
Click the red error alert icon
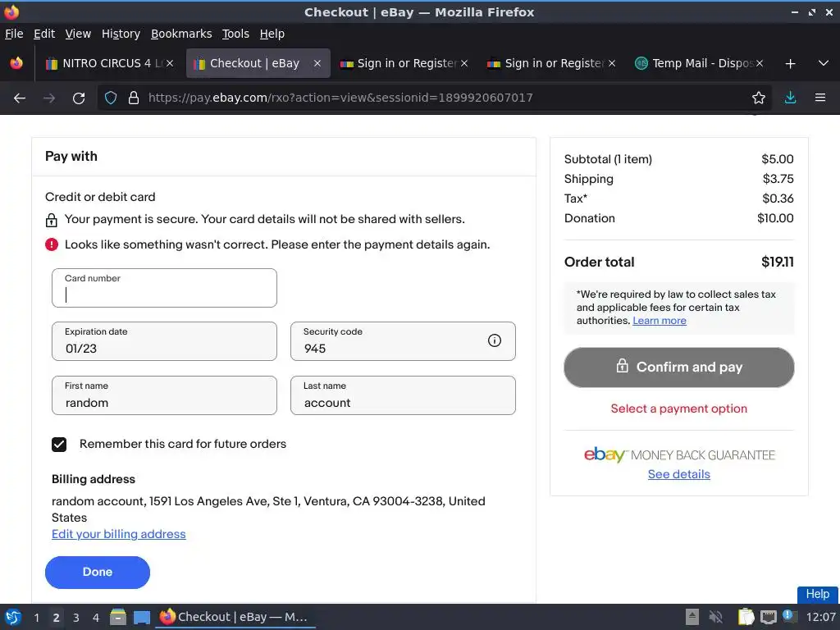click(52, 244)
